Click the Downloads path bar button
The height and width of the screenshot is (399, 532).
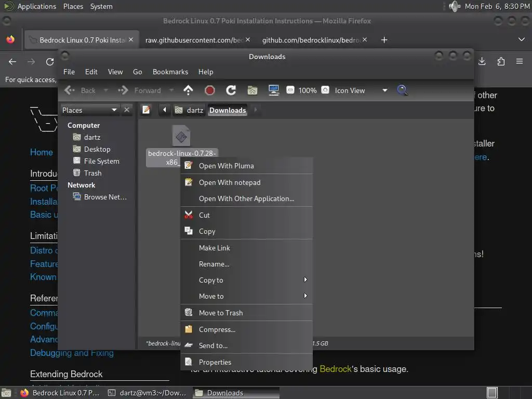tap(228, 110)
